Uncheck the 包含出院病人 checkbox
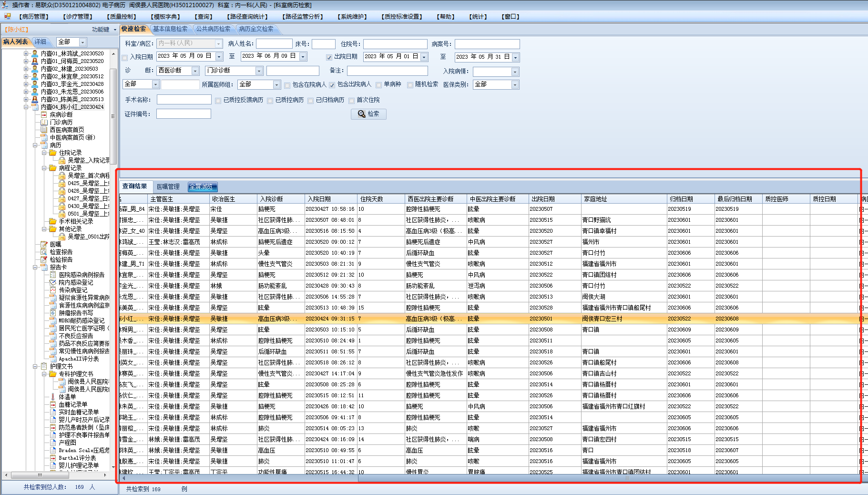Viewport: 868px width, 495px height. click(x=332, y=85)
